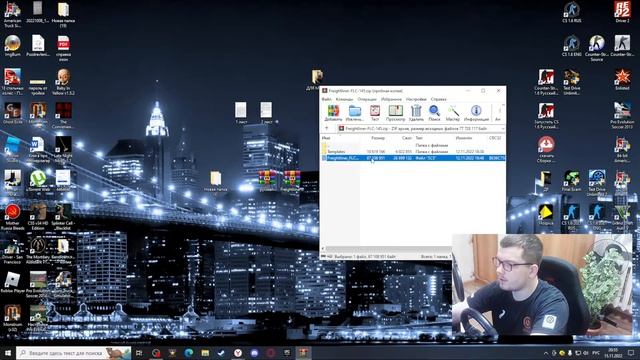Click the WinRAR taskbar button
This screenshot has width=640, height=360.
click(303, 353)
